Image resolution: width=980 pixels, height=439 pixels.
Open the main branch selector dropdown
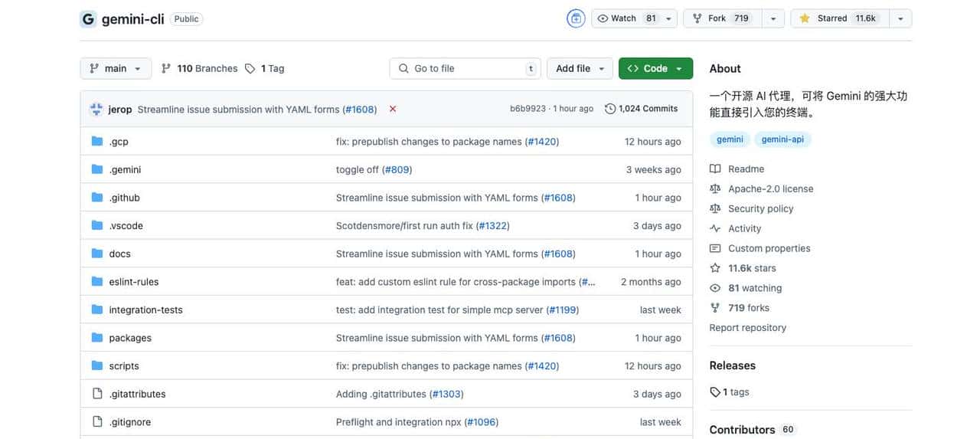(116, 68)
